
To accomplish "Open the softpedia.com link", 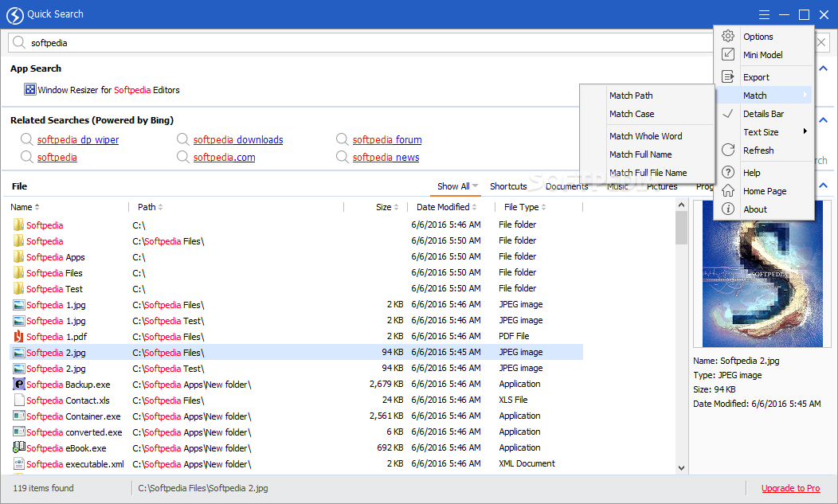I will click(225, 157).
